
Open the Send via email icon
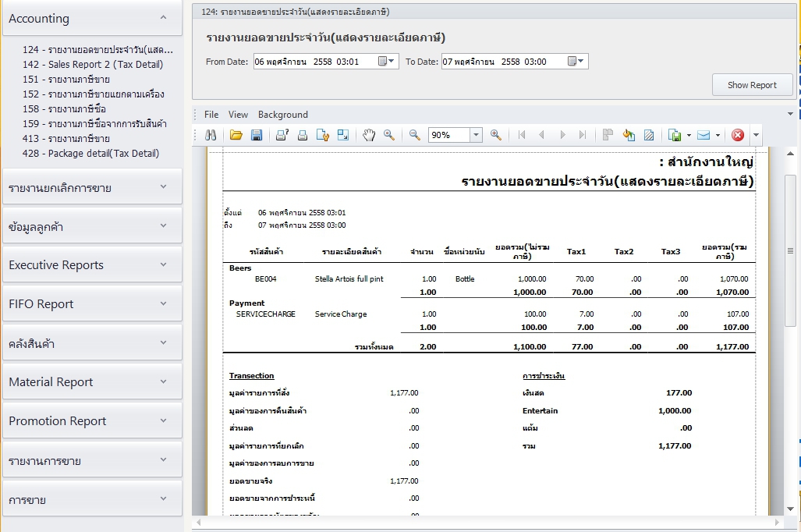[704, 135]
